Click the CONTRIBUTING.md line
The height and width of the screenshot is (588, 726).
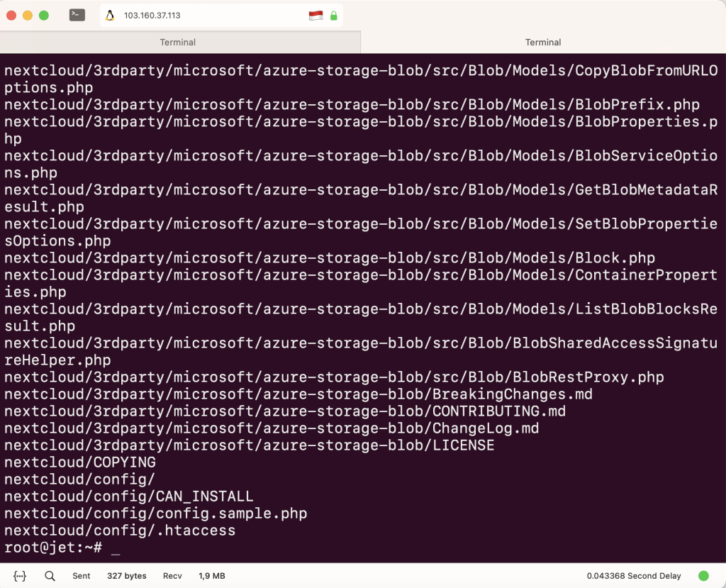(285, 411)
